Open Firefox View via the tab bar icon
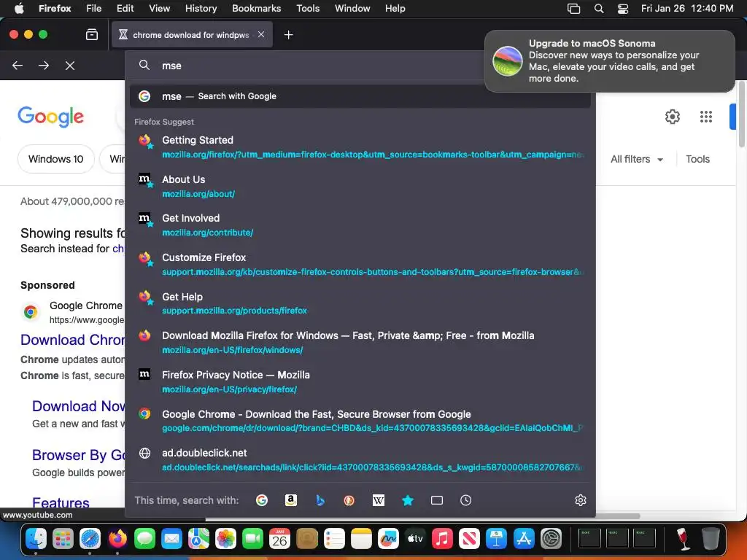Viewport: 747px width, 560px height. pos(92,35)
